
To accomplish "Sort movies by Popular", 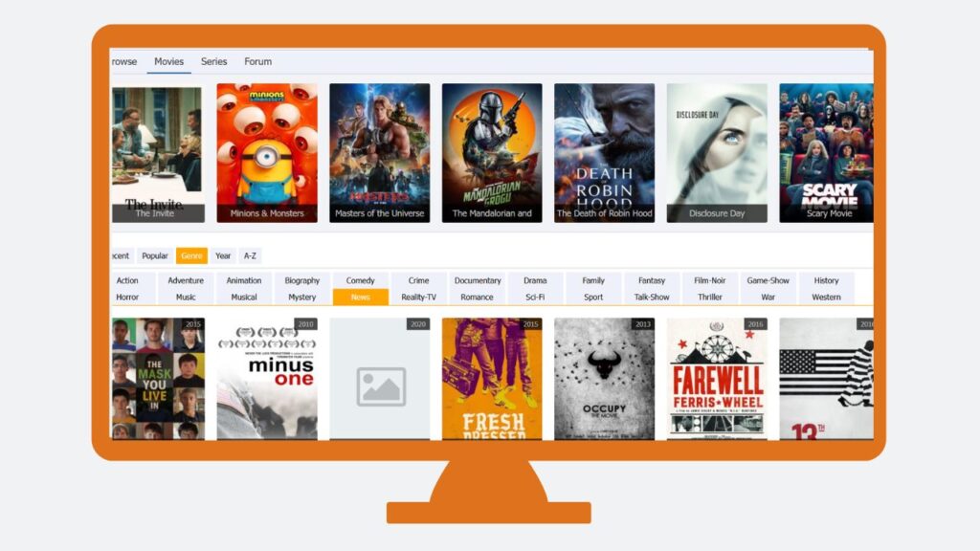I will pos(154,255).
